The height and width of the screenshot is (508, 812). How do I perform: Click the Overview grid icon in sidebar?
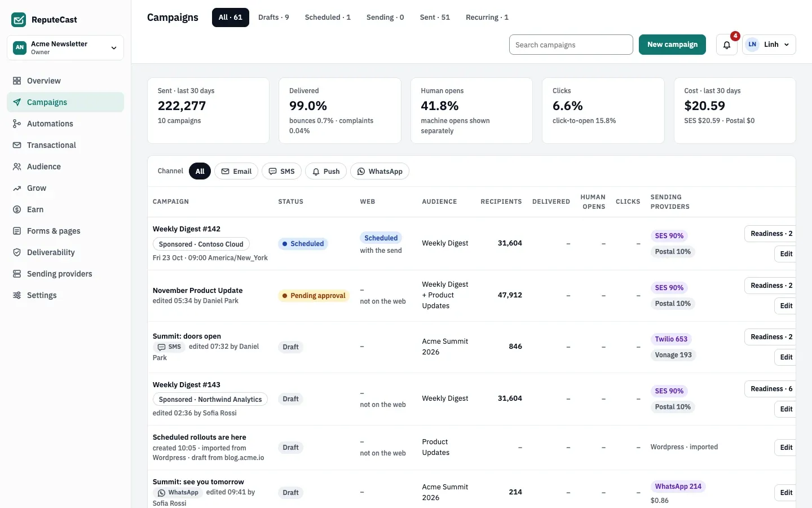tap(17, 81)
